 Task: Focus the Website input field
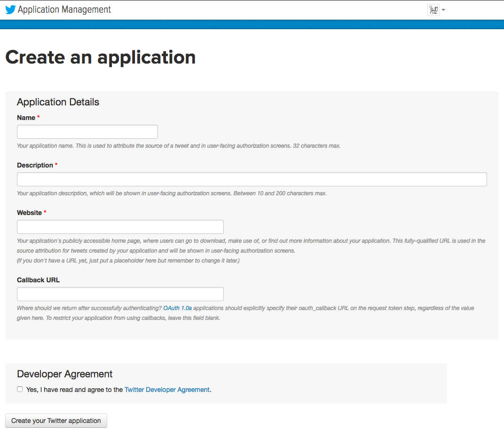click(x=120, y=227)
